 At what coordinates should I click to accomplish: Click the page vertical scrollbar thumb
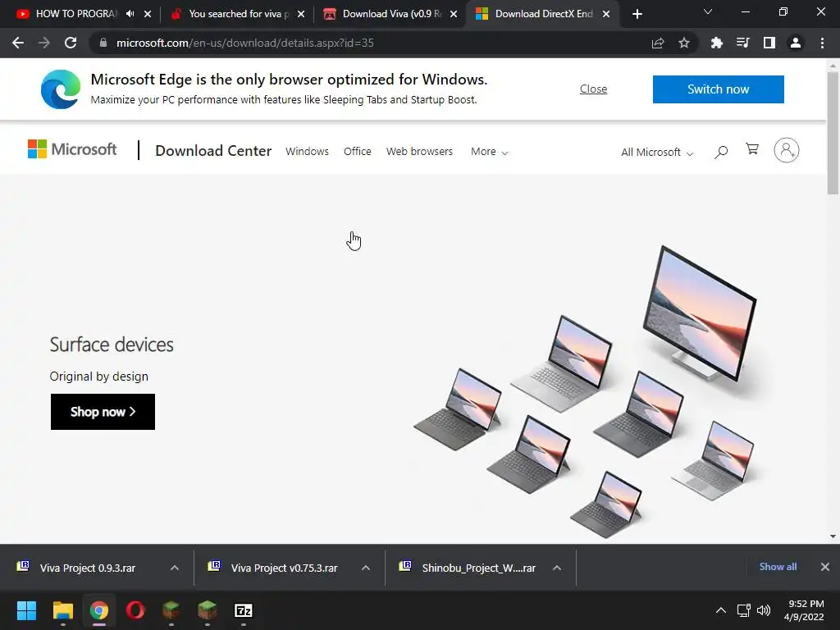(833, 133)
